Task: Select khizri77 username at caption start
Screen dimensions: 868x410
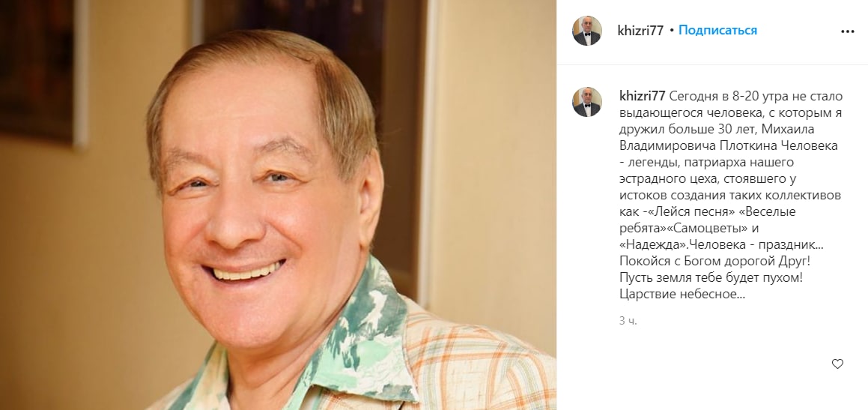Action: click(x=642, y=97)
